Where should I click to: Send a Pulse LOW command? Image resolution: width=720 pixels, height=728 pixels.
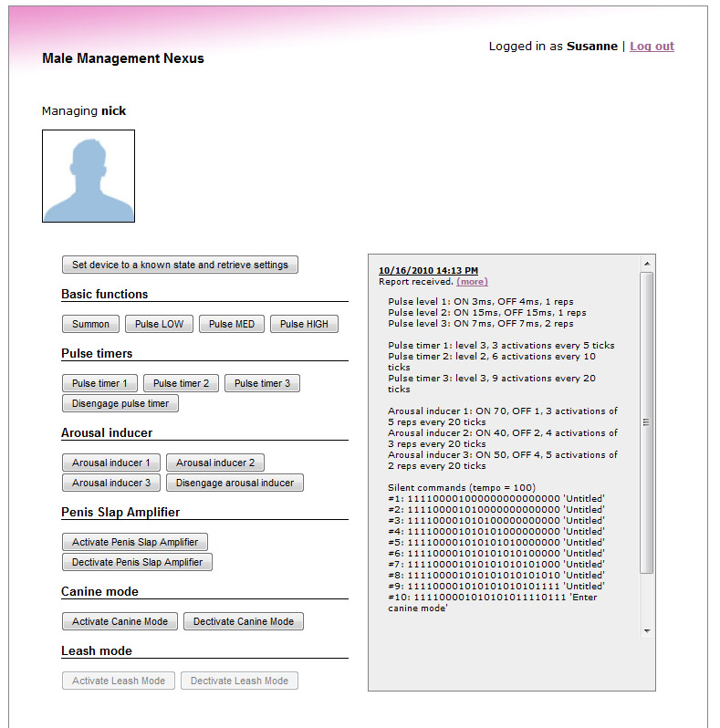(x=159, y=324)
